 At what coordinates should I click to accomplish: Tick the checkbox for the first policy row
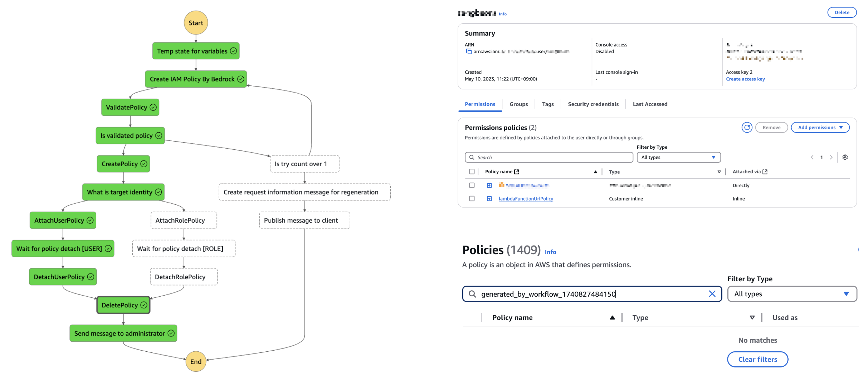472,185
